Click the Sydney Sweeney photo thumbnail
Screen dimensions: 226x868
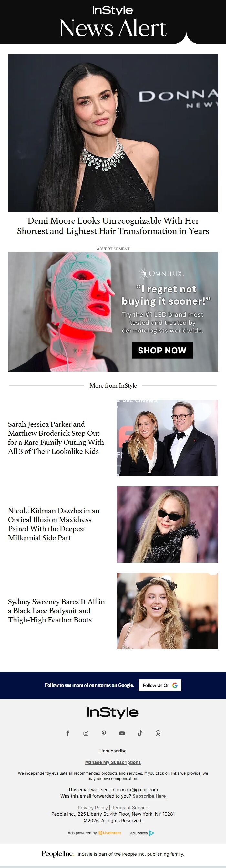coord(167,611)
